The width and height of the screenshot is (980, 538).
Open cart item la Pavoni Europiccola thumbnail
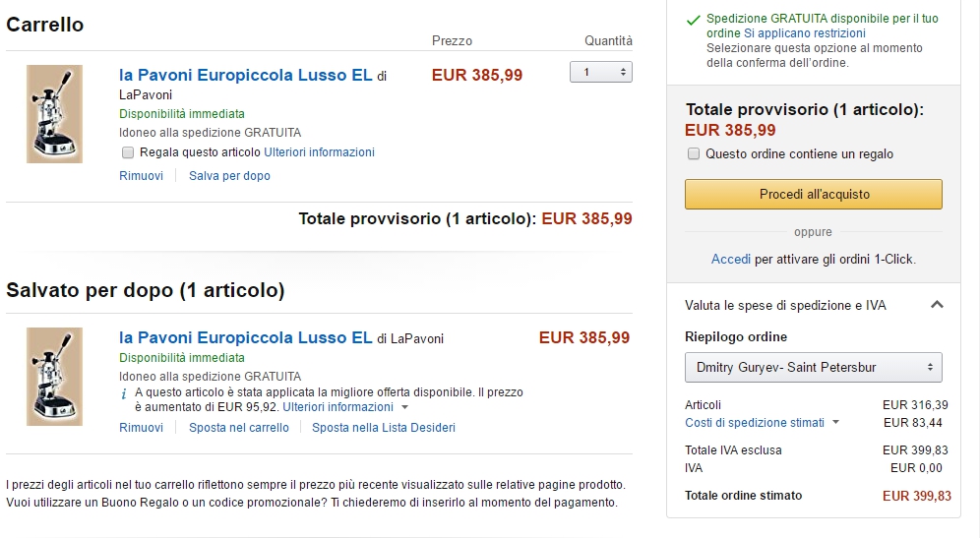tap(54, 114)
